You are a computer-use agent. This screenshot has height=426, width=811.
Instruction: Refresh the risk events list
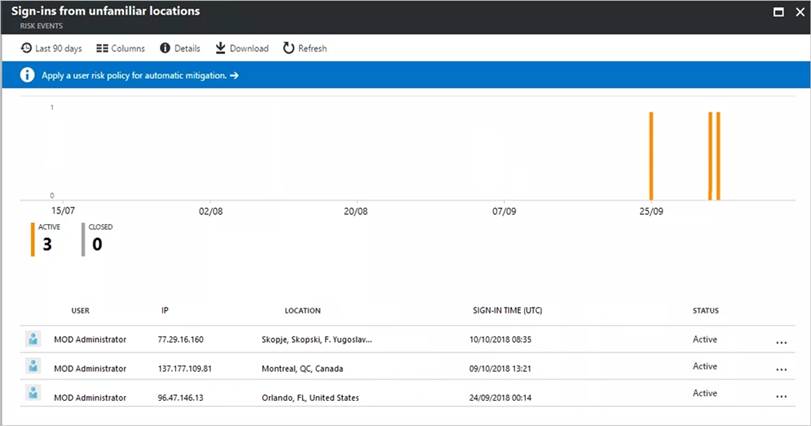[305, 48]
